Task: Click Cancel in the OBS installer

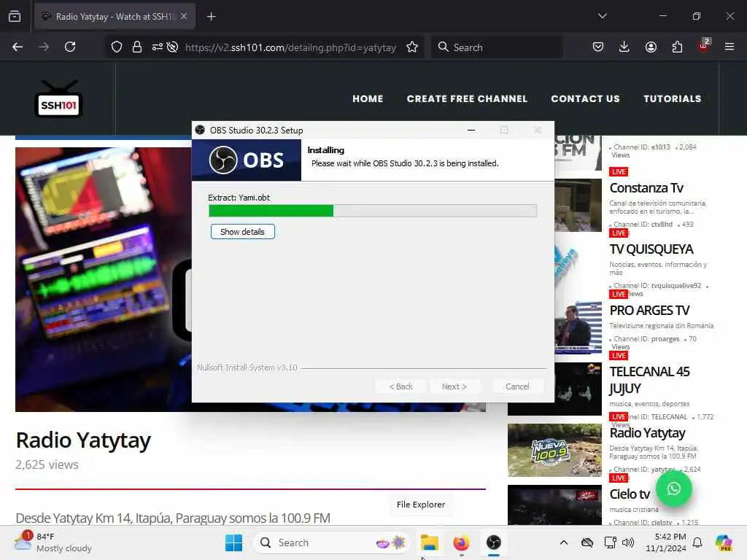Action: click(517, 386)
